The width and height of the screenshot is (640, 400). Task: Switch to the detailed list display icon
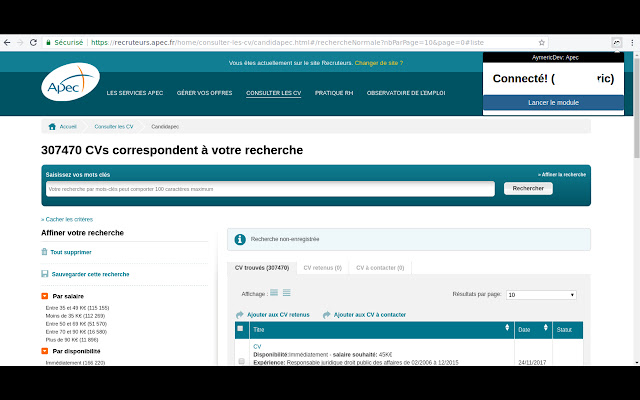274,293
